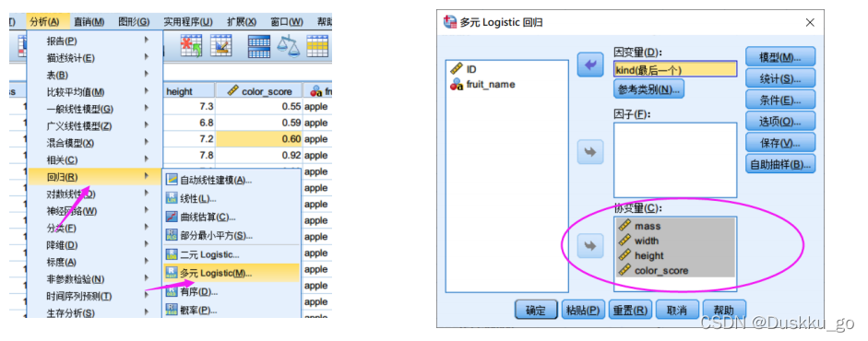Expand the 比较平均值(M) submenu

coord(96,92)
